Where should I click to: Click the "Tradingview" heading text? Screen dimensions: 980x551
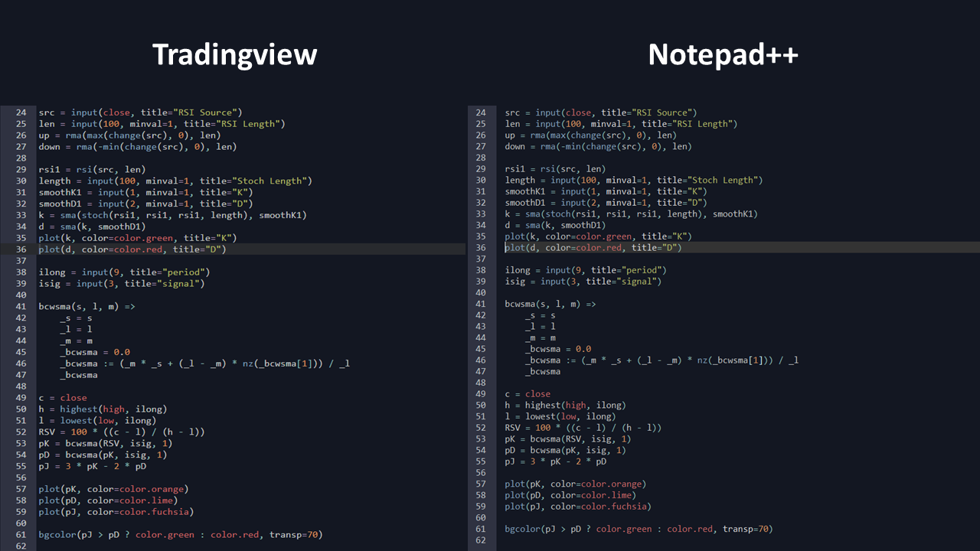(234, 54)
